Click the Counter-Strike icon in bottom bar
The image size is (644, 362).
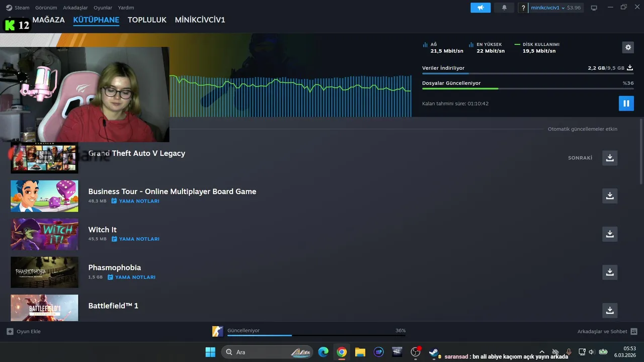coord(217,331)
